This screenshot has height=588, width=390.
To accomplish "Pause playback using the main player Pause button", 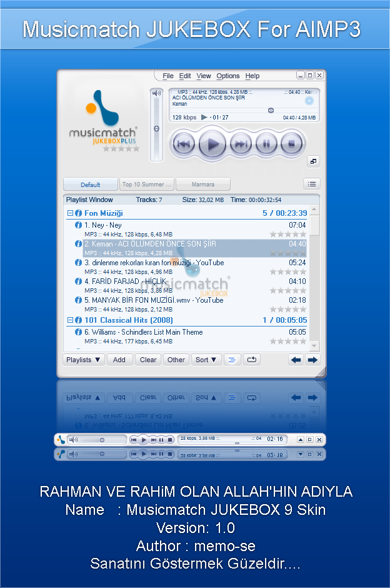I will (266, 144).
